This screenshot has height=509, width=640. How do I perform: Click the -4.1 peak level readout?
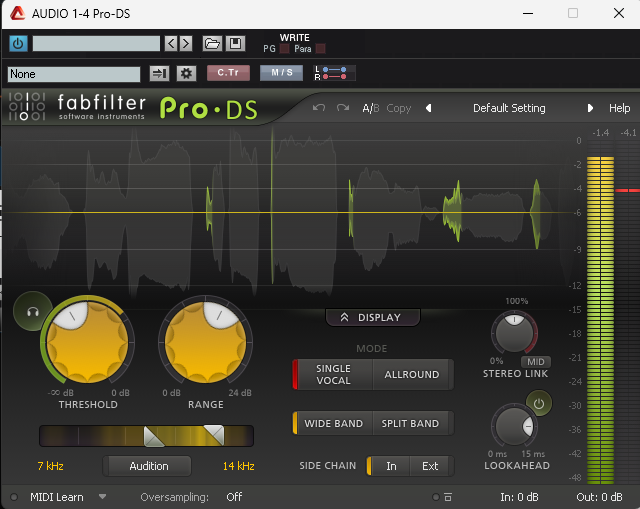tap(628, 133)
